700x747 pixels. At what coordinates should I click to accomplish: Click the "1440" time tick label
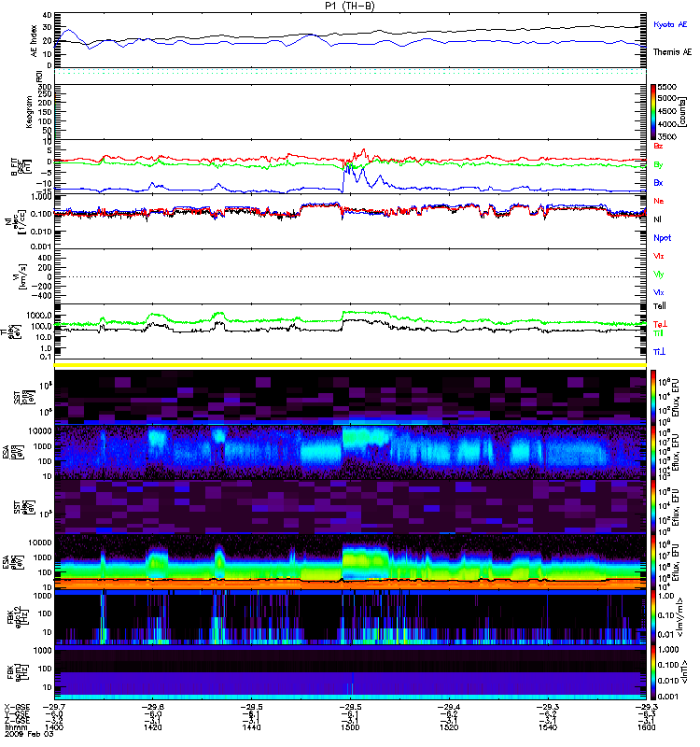251,727
